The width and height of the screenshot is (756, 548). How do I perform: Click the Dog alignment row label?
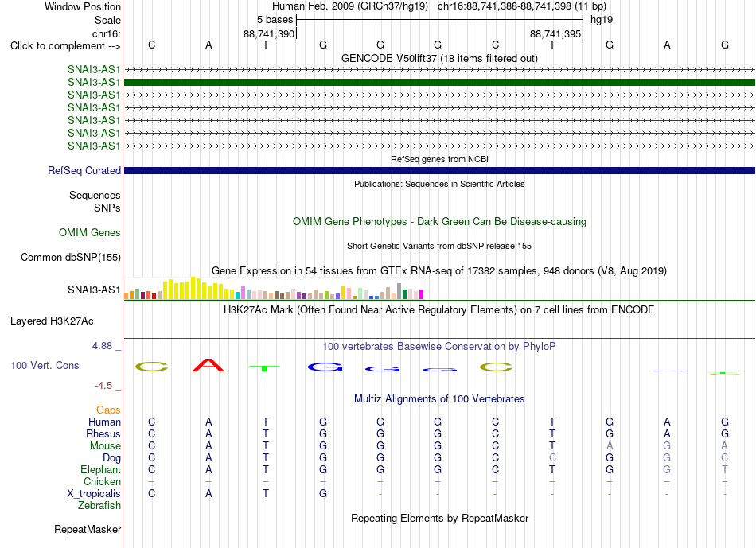click(x=111, y=458)
